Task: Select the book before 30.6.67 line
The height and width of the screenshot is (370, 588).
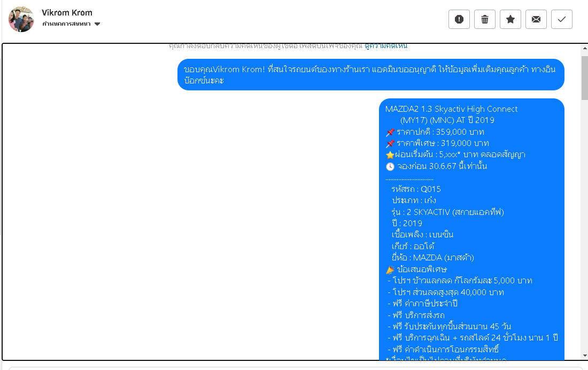Action: [437, 166]
